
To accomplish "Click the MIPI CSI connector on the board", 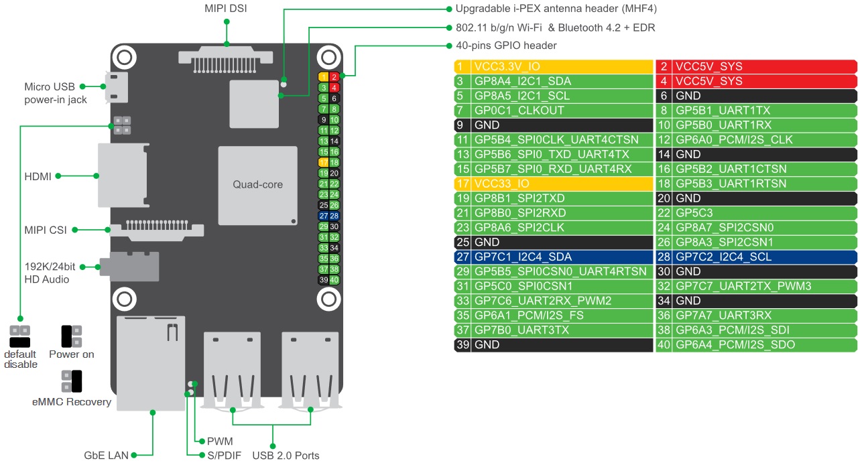I will point(157,230).
